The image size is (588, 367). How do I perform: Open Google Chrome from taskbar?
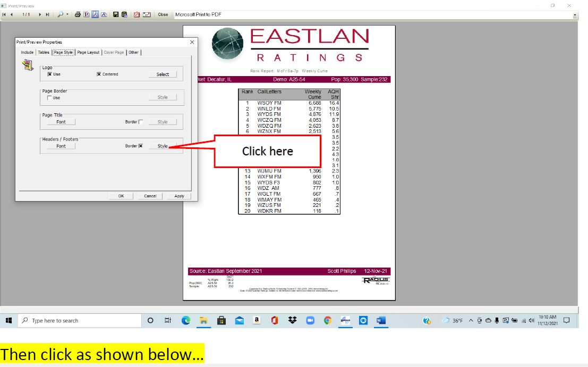pos(328,320)
